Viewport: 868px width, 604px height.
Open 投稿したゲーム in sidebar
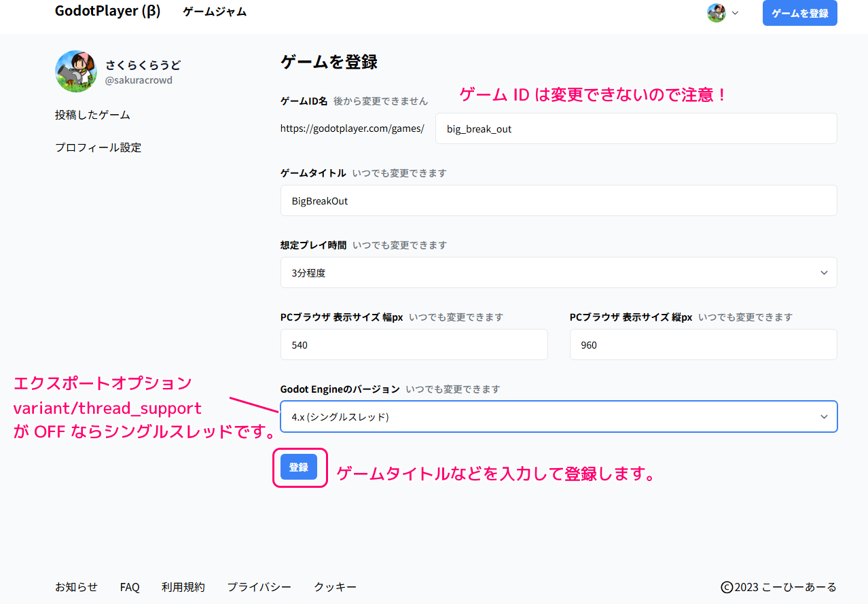(92, 115)
